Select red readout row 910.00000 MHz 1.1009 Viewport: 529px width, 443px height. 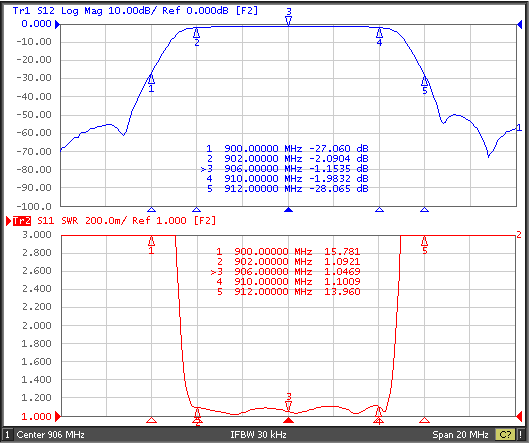pyautogui.click(x=288, y=282)
